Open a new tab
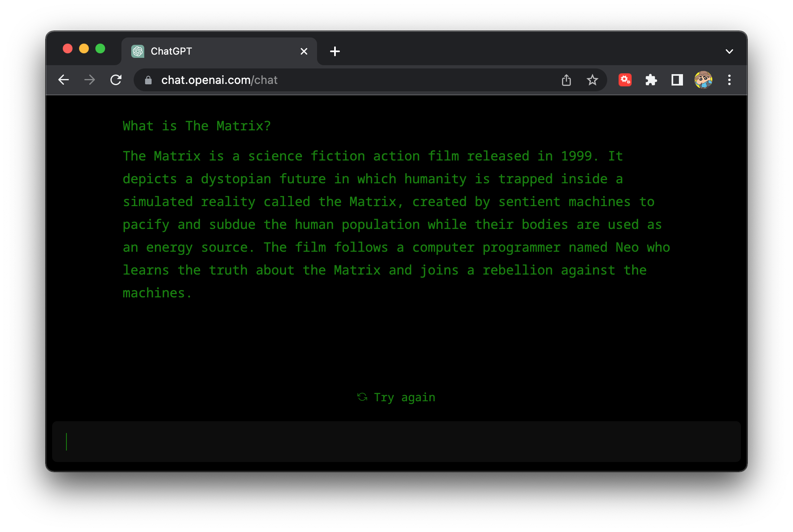Viewport: 793px width, 532px height. (335, 51)
